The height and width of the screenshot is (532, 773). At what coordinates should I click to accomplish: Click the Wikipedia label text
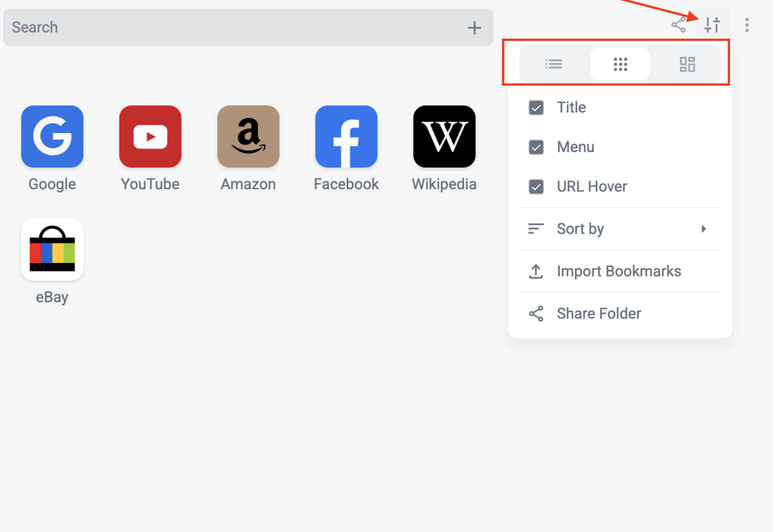[x=444, y=184]
